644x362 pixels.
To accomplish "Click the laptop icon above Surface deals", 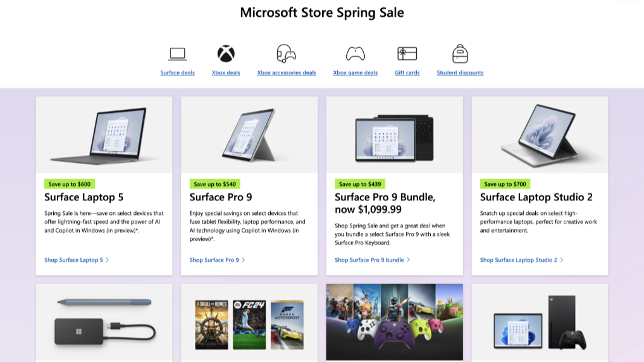I will point(176,53).
